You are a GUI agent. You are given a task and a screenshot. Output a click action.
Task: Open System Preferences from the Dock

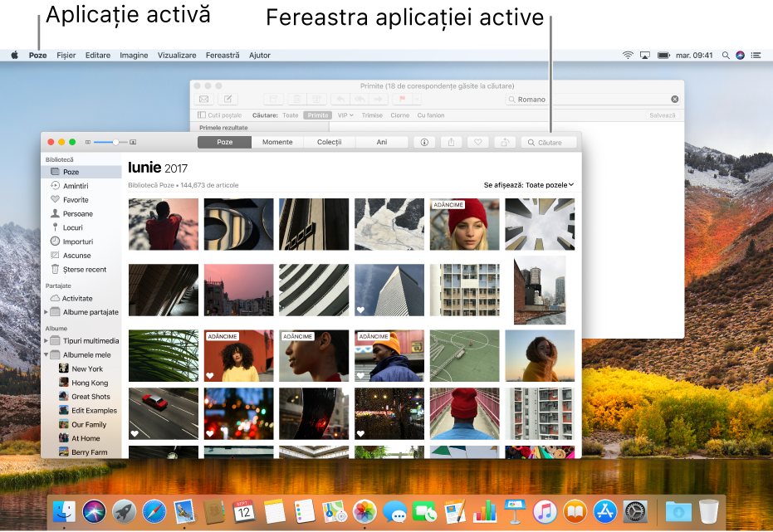[x=635, y=511]
